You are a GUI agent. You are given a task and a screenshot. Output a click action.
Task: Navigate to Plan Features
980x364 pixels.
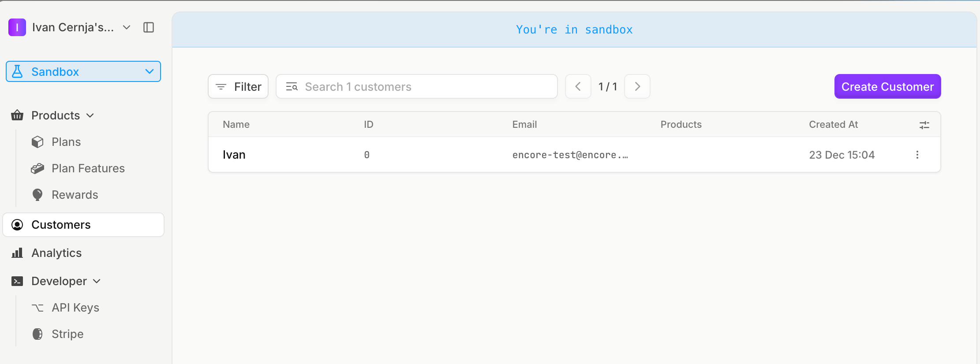[88, 168]
